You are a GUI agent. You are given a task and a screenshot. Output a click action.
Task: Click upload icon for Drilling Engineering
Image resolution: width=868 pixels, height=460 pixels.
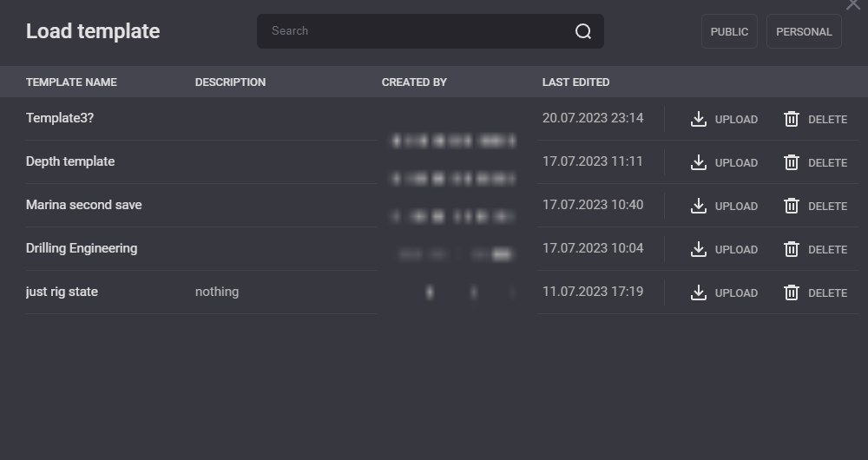pyautogui.click(x=699, y=249)
